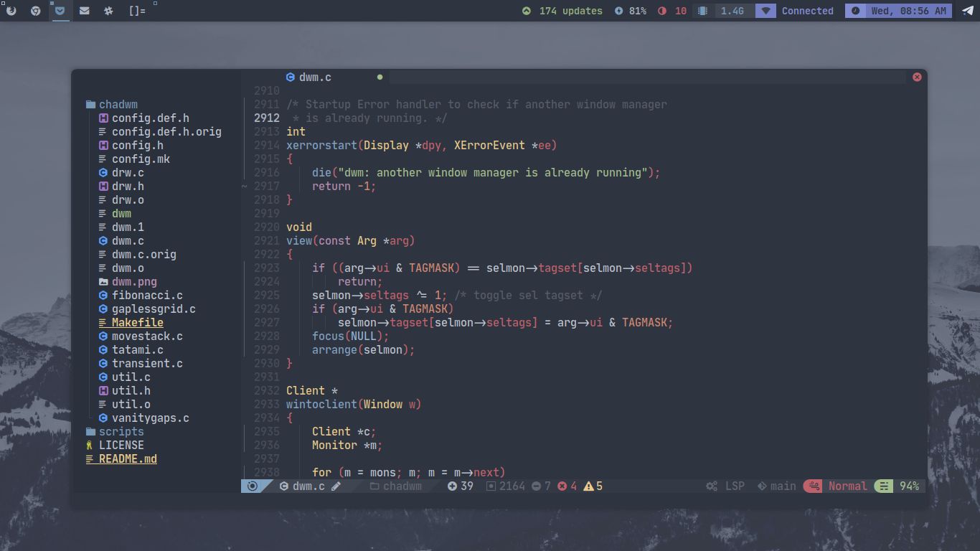The height and width of the screenshot is (551, 980).
Task: Open the mail icon in the top bar
Action: pos(84,10)
